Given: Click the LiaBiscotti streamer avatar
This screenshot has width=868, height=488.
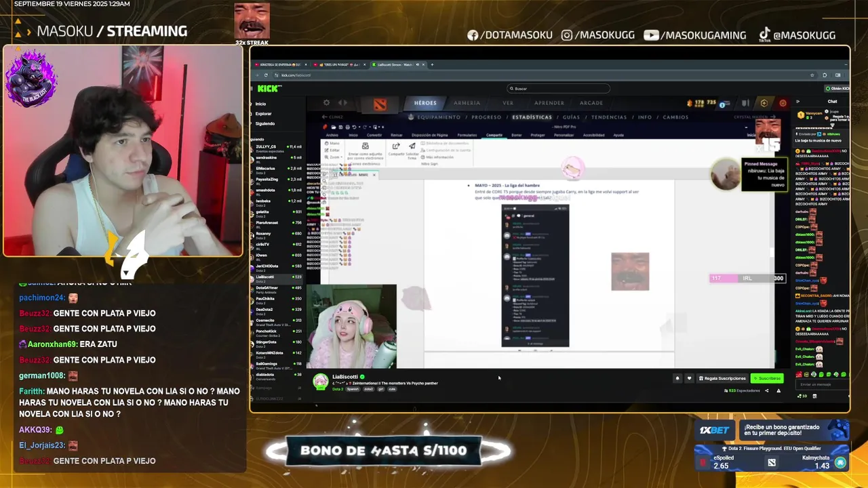Looking at the screenshot, I should point(320,382).
